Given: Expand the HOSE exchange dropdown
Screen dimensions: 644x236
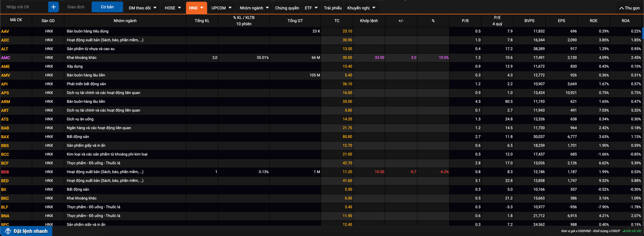Looking at the screenshot, I should [173, 8].
